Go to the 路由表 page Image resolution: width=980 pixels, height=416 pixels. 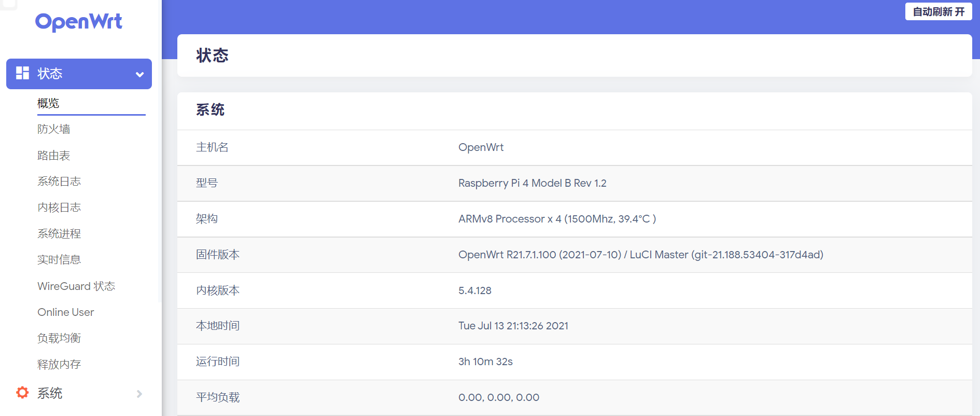pyautogui.click(x=54, y=156)
